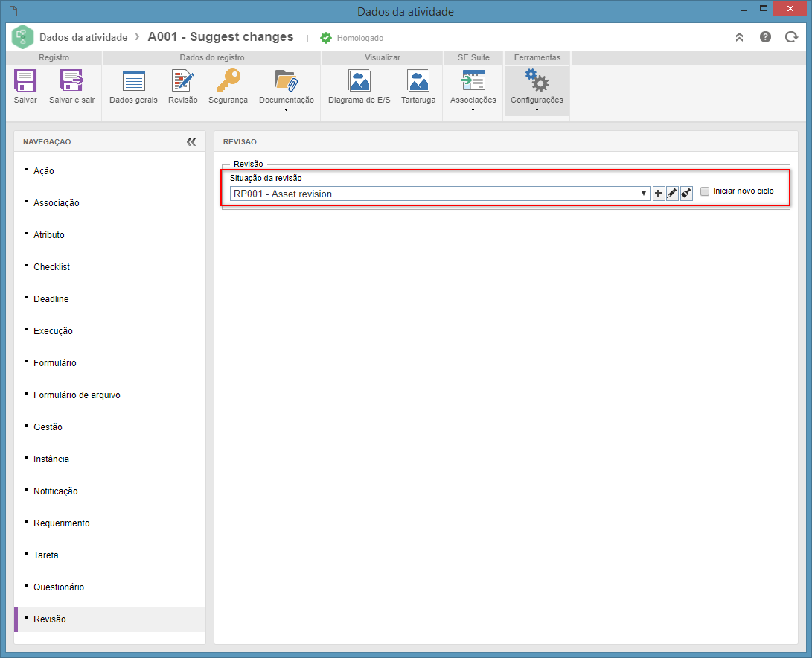Viewport: 812px width, 658px height.
Task: Add new revision status with plus icon
Action: pos(658,194)
